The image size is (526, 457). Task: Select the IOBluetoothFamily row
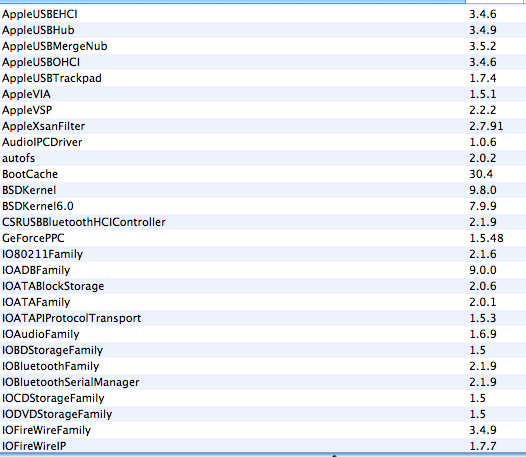point(263,366)
